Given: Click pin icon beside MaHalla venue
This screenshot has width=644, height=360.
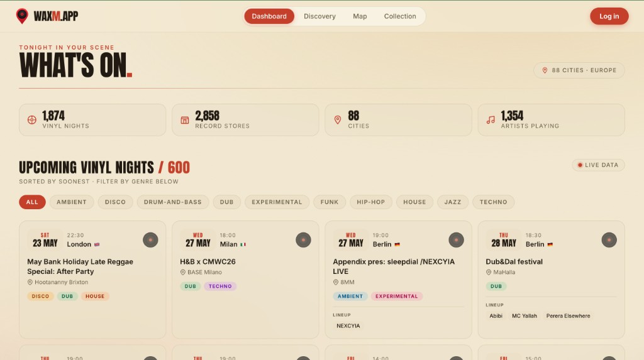Looking at the screenshot, I should pos(488,272).
